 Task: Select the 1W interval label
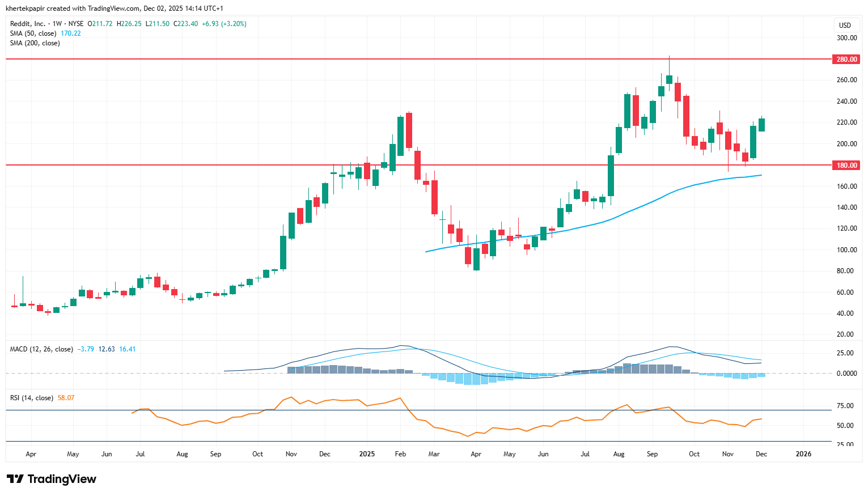click(57, 24)
